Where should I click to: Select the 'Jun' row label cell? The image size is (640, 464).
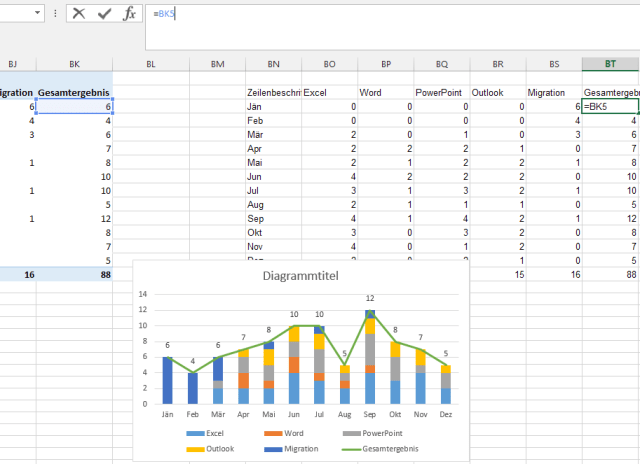273,177
